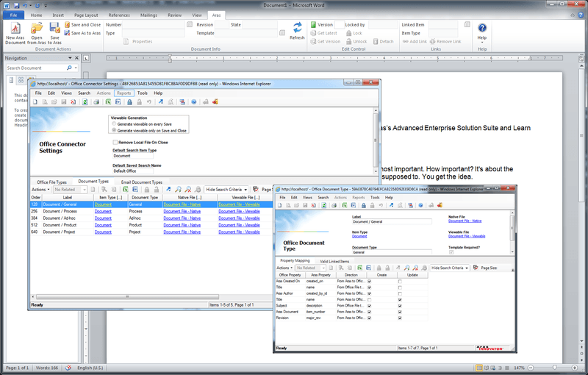Click Label field in Office Document Type form
The height and width of the screenshot is (375, 588).
click(392, 221)
